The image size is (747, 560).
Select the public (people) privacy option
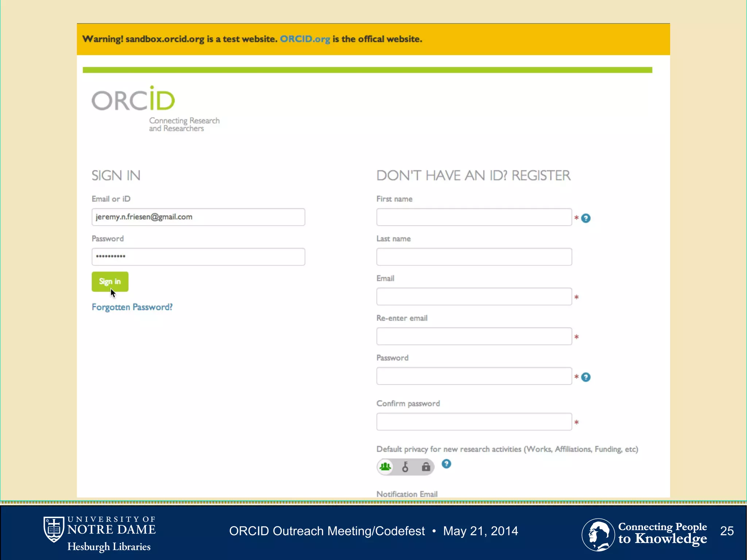coord(385,467)
